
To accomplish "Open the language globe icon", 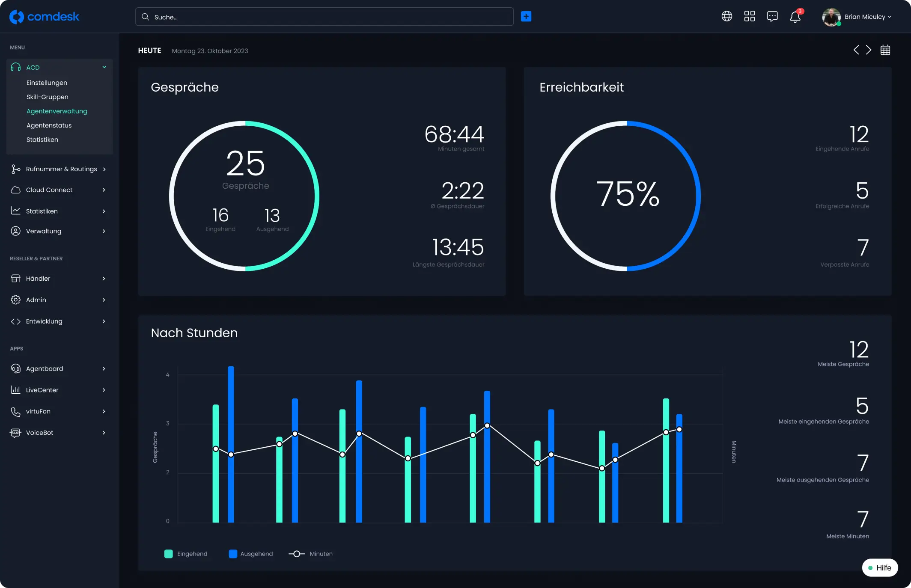I will [x=727, y=16].
